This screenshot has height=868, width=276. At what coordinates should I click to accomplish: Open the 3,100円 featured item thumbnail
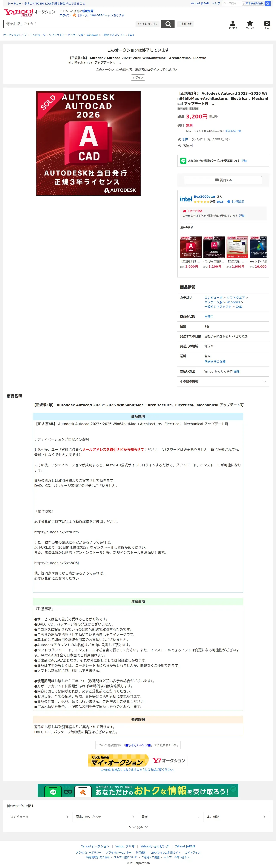[x=214, y=247]
